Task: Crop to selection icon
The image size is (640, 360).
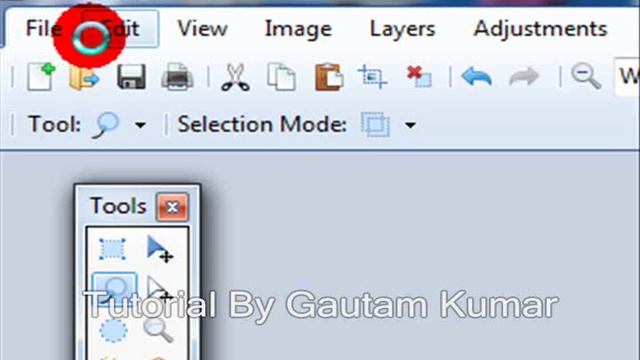Action: 372,77
